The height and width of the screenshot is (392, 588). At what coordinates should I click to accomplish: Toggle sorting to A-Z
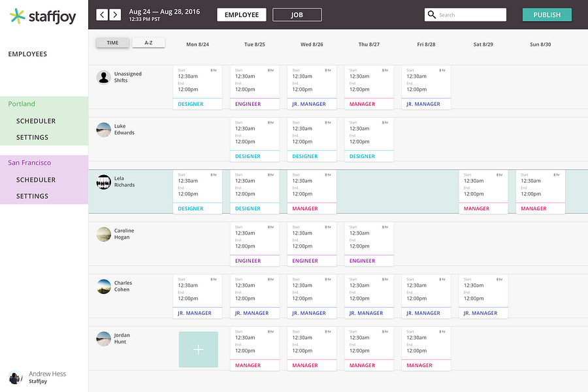pos(148,42)
